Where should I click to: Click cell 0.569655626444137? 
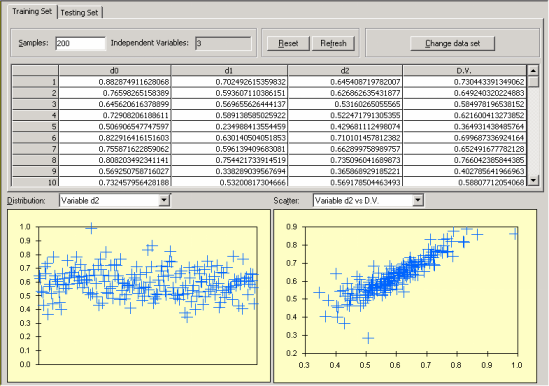(x=229, y=104)
